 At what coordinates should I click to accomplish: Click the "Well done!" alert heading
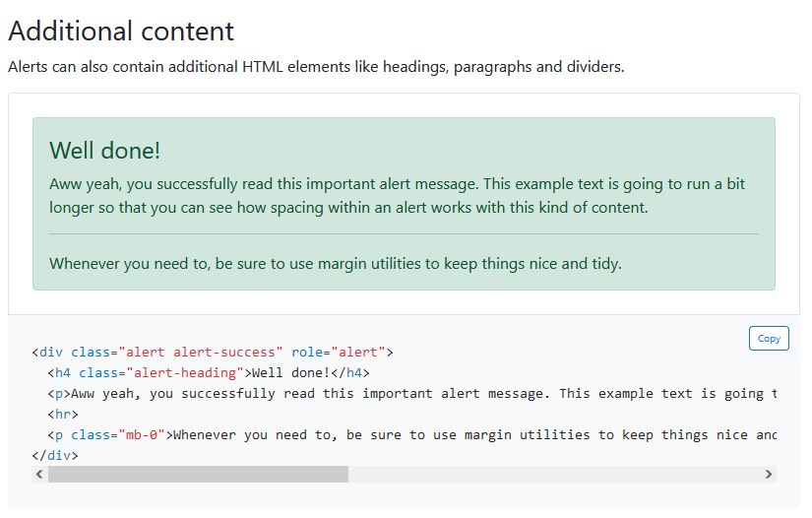point(104,151)
